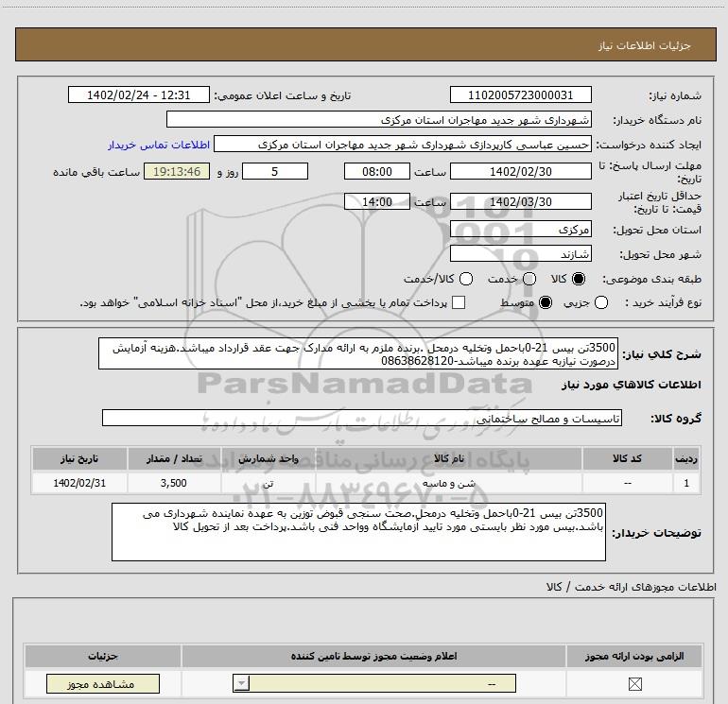728x704 pixels.
Task: Click the announcement date field 1402/02/24 - 12:31
Action: click(x=139, y=94)
